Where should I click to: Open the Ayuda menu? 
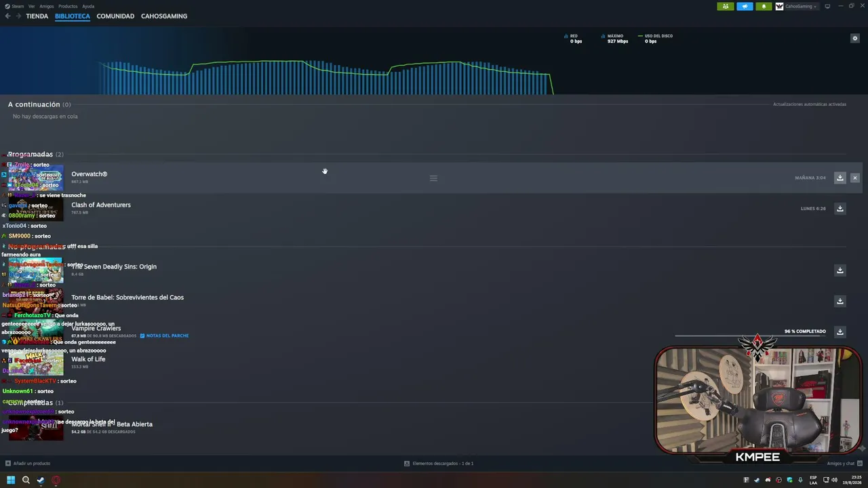coord(88,6)
